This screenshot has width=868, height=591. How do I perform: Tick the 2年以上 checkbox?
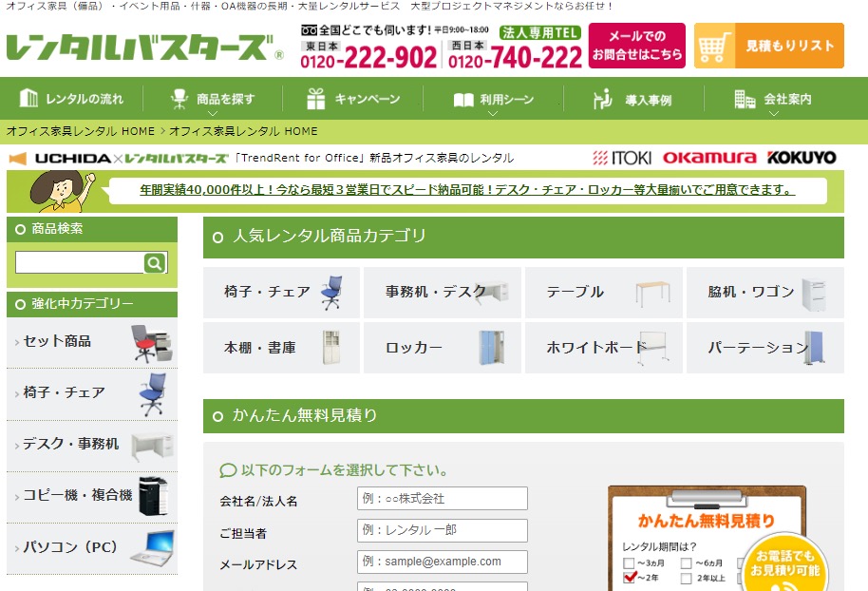click(x=687, y=579)
